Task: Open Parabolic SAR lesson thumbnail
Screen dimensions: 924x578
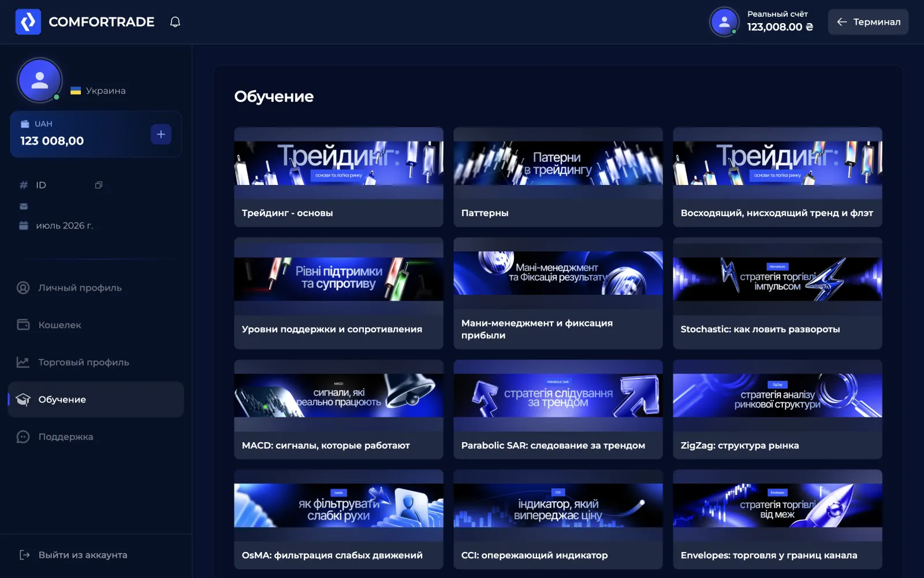Action: [x=558, y=395]
